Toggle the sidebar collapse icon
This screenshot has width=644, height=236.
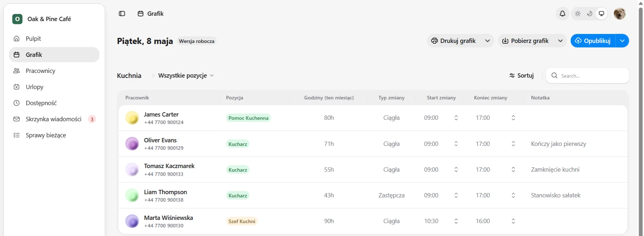click(122, 14)
